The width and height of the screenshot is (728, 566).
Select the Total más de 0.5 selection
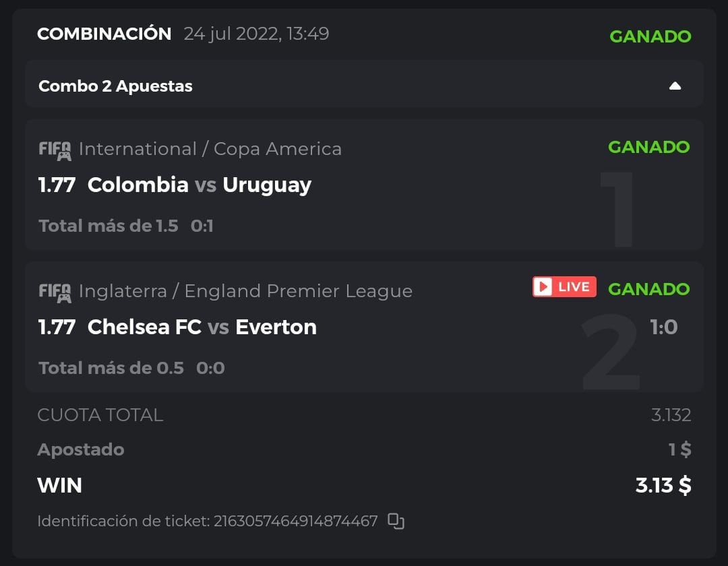[111, 368]
